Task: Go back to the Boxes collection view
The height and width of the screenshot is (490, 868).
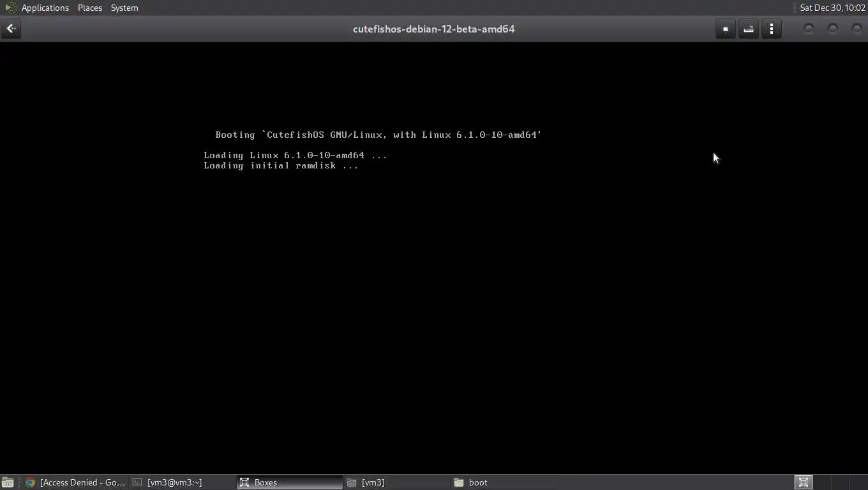Action: 11,29
